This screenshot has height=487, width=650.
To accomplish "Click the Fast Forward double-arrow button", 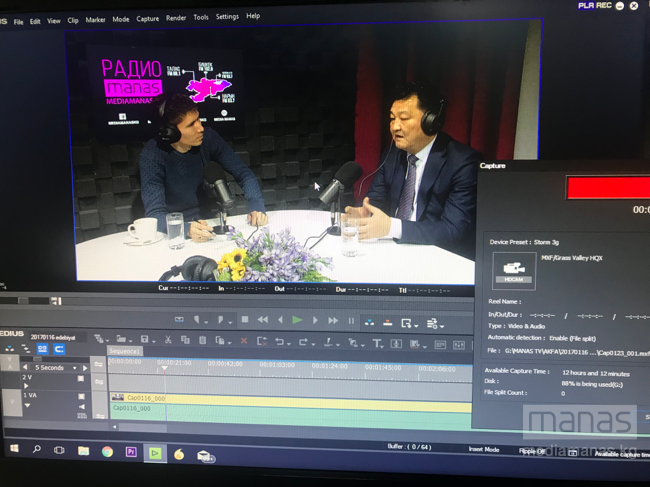I will (333, 320).
